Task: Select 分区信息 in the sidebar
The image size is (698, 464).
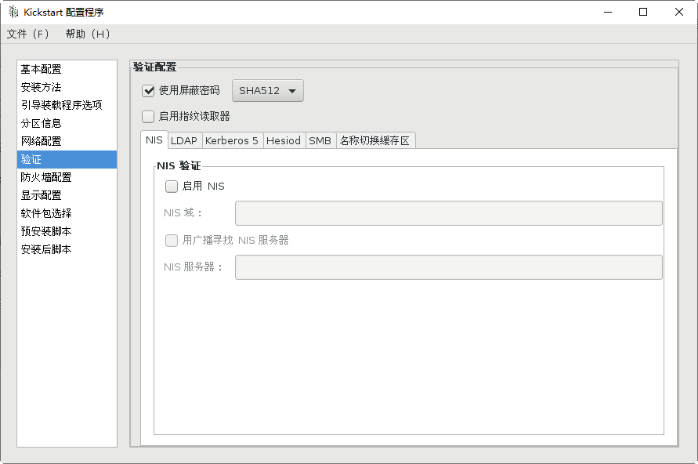Action: click(x=67, y=123)
